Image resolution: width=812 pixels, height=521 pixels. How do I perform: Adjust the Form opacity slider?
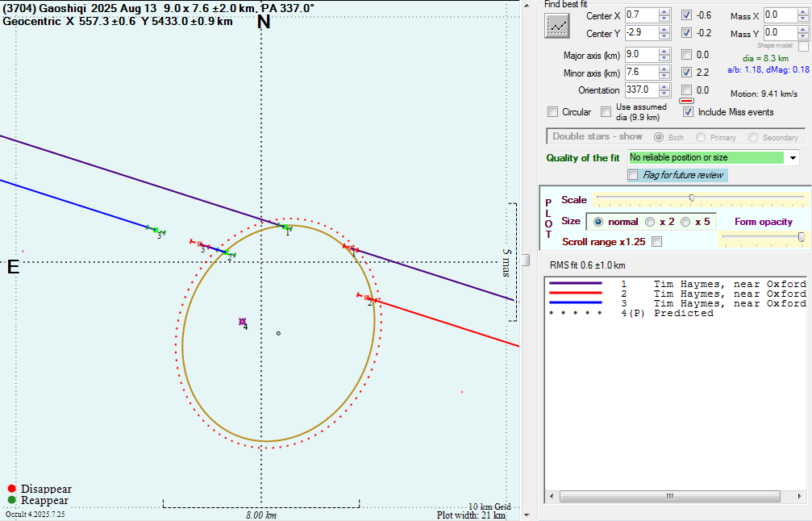(801, 236)
